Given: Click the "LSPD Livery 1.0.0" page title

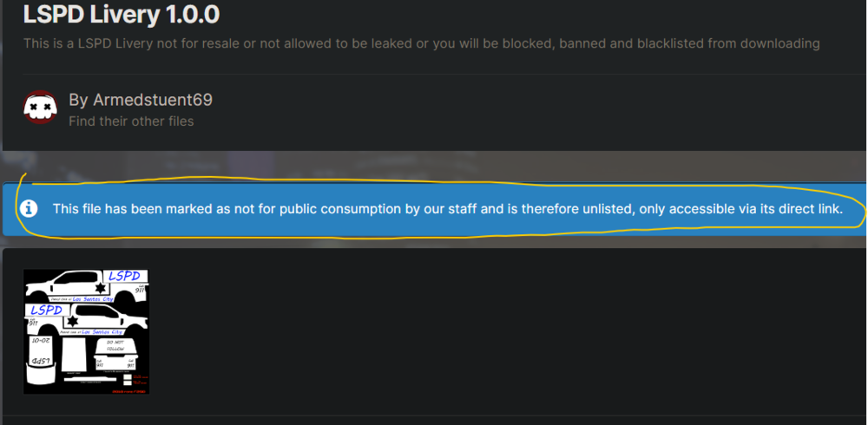Looking at the screenshot, I should [x=121, y=15].
